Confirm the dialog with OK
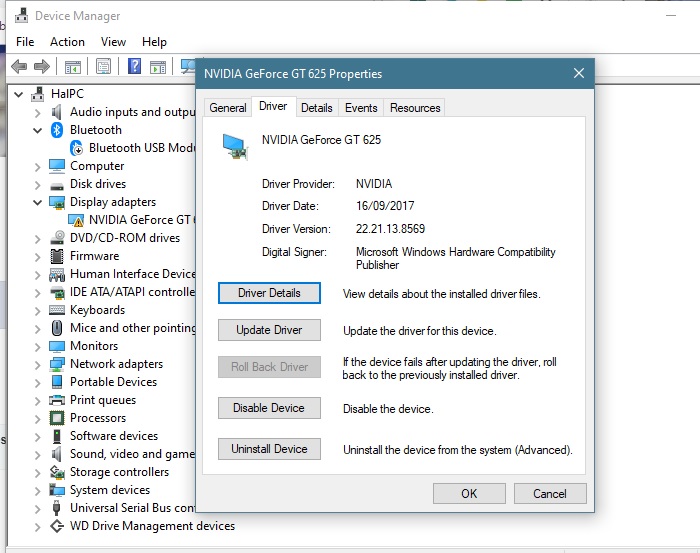 coord(469,494)
